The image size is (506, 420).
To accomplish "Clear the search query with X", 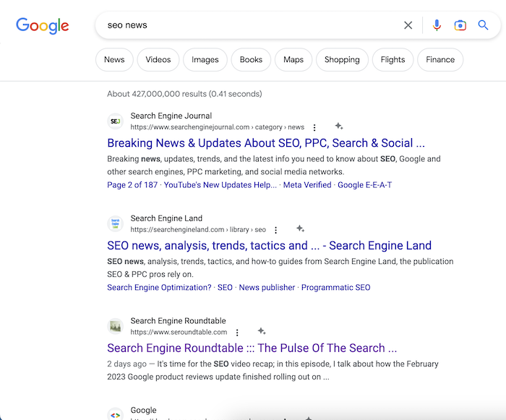I will pyautogui.click(x=408, y=25).
